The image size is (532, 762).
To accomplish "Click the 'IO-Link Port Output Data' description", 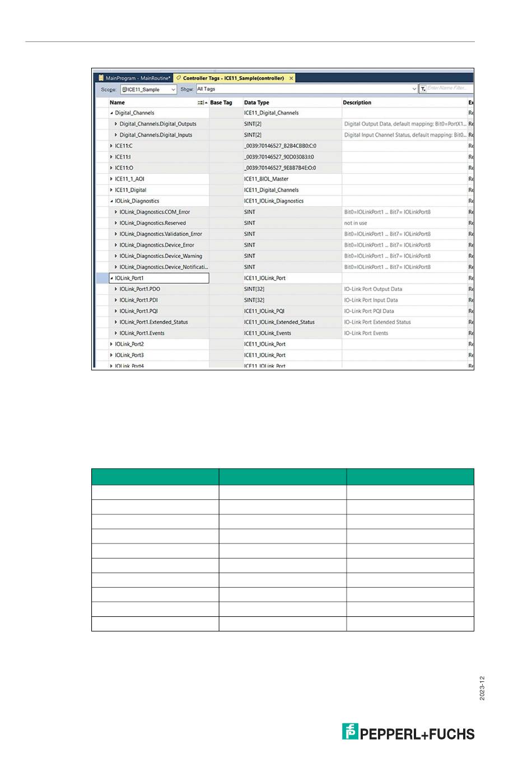I will tap(405, 289).
